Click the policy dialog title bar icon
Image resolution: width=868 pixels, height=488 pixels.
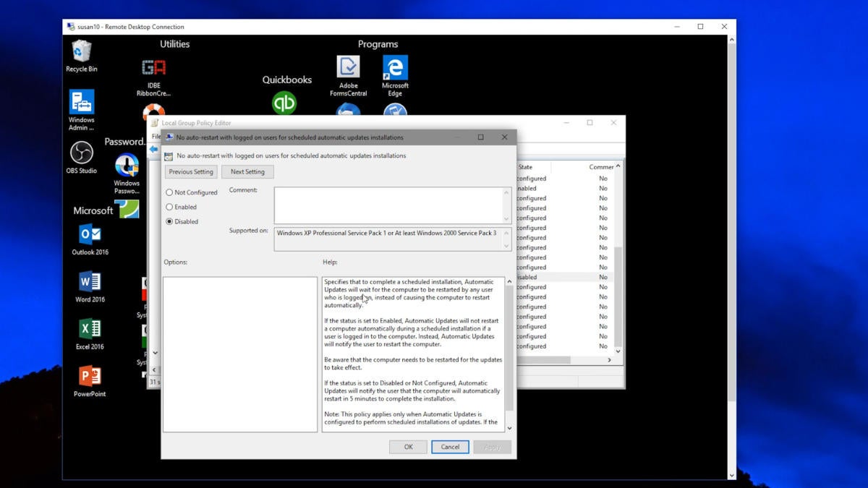click(x=169, y=137)
